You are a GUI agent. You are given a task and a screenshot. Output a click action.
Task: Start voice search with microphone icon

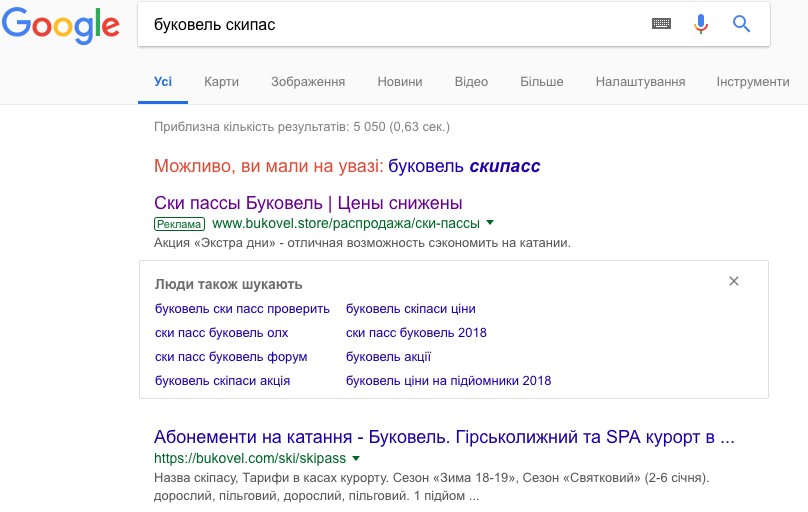tap(701, 24)
